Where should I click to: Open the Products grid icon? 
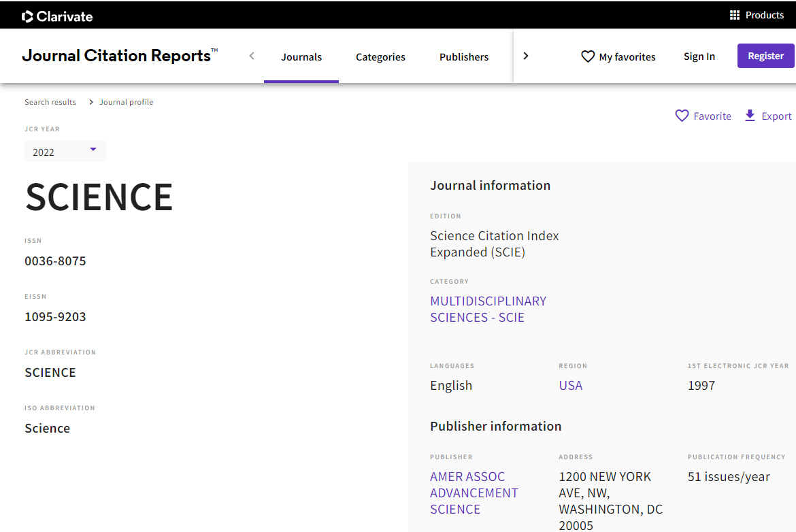(734, 15)
